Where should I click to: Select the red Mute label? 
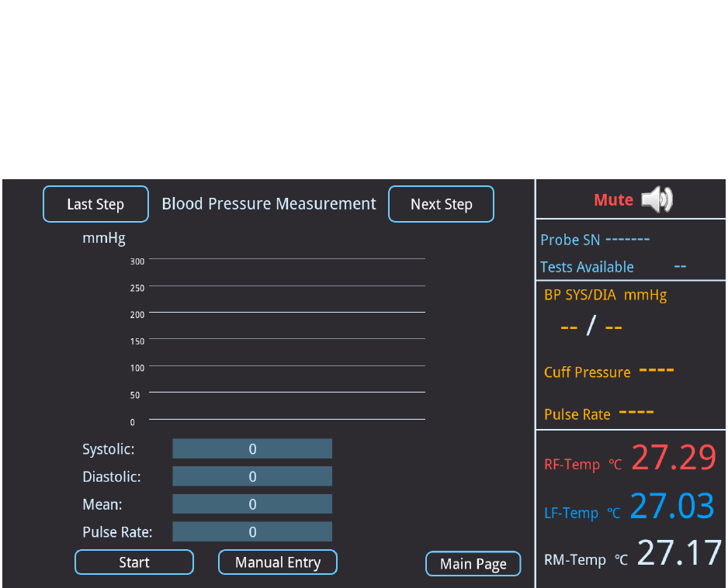pos(613,200)
